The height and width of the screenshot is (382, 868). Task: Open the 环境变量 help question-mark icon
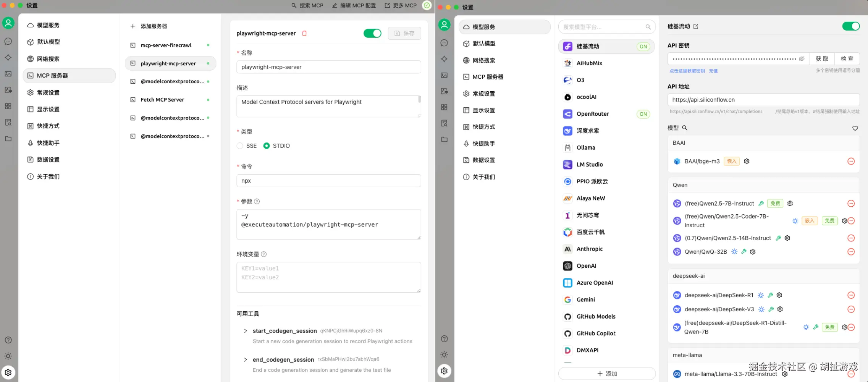pyautogui.click(x=264, y=254)
